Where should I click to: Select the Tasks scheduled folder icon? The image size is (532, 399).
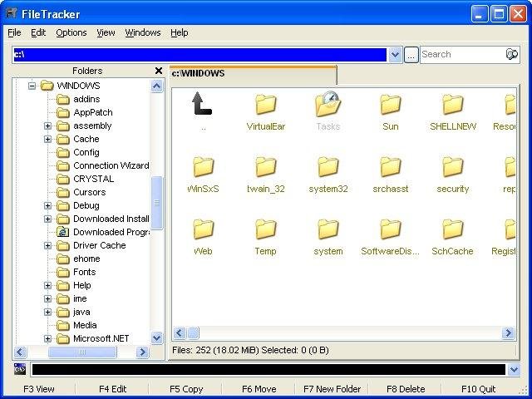[x=328, y=104]
